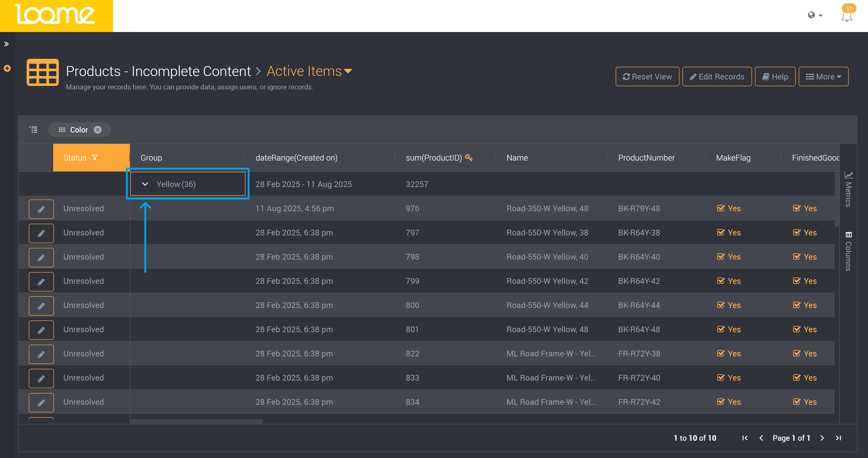
Task: Click the Color group chip drag handle
Action: click(62, 130)
